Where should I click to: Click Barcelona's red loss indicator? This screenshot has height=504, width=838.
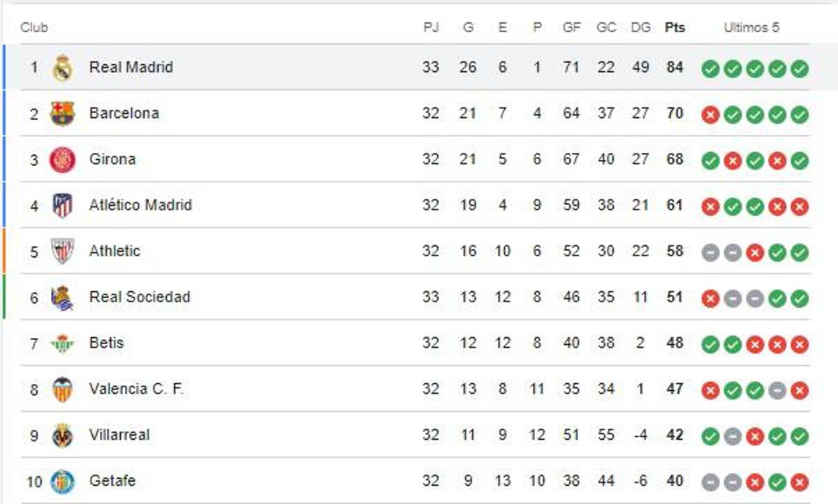[x=710, y=114]
